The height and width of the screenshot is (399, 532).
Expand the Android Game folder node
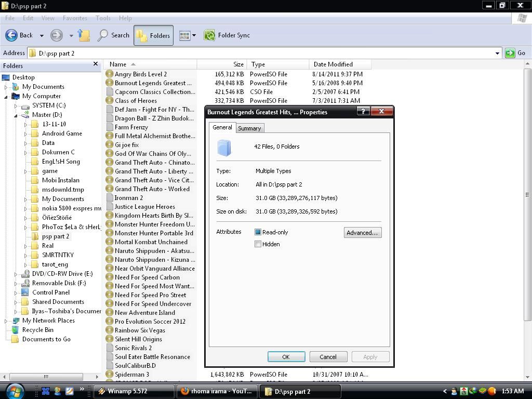pos(25,134)
